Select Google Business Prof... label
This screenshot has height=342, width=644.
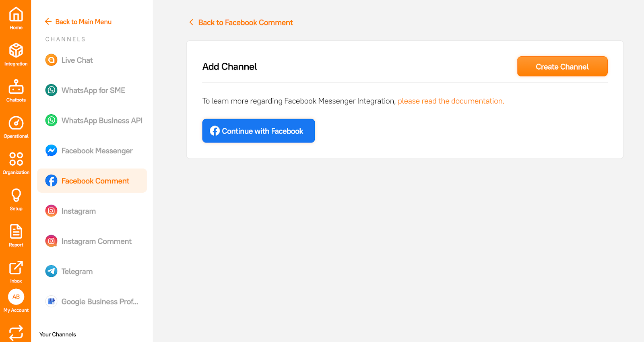pyautogui.click(x=100, y=302)
